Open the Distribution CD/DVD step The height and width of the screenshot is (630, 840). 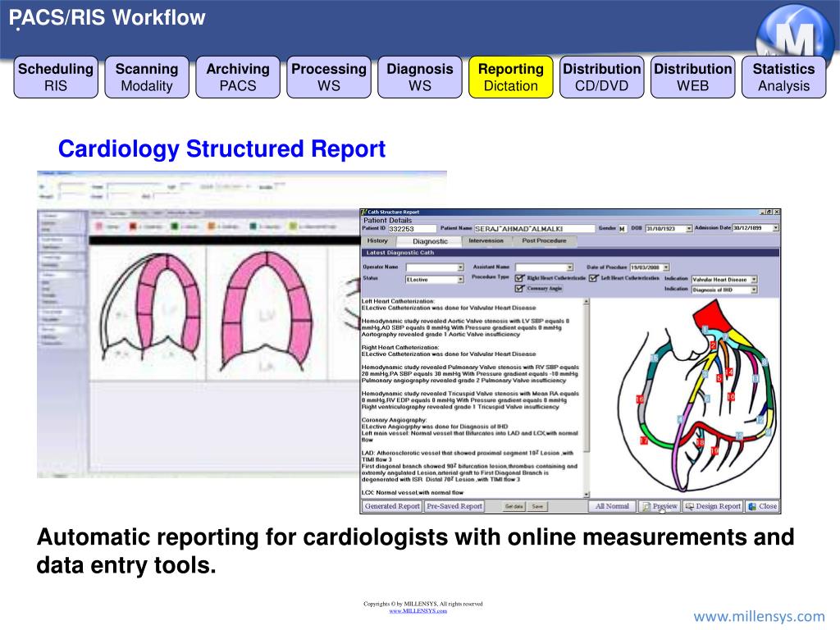(x=601, y=77)
